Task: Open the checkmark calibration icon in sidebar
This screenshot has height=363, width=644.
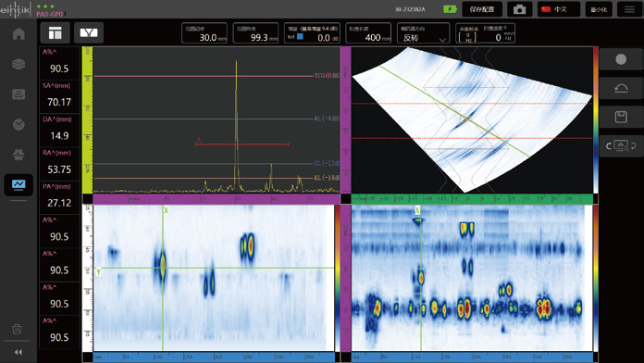Action: click(19, 124)
